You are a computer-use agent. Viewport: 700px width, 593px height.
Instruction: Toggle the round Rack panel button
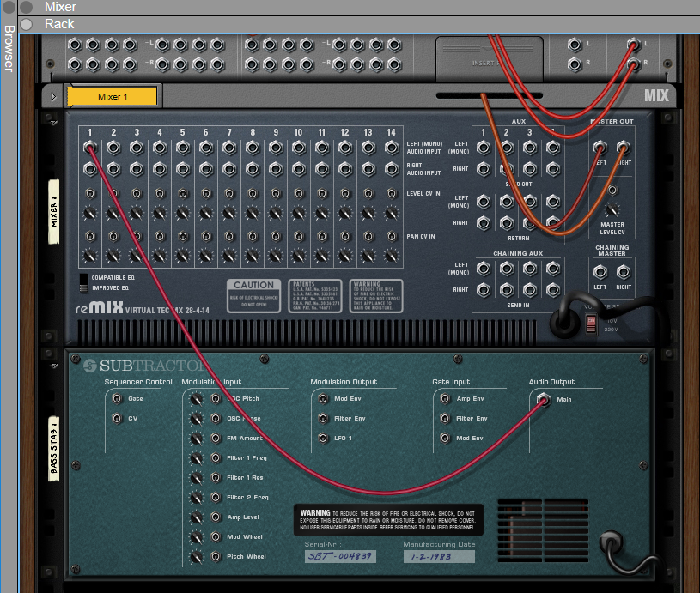[x=27, y=24]
